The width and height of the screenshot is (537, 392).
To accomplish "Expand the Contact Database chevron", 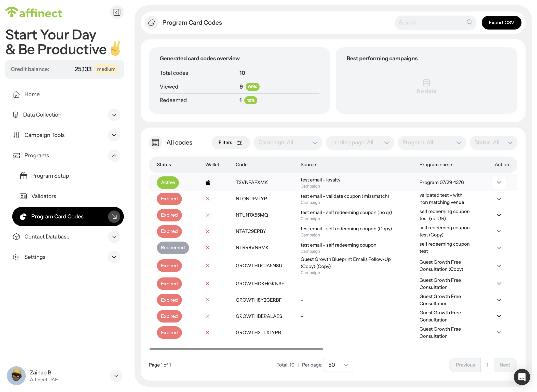I will (114, 237).
